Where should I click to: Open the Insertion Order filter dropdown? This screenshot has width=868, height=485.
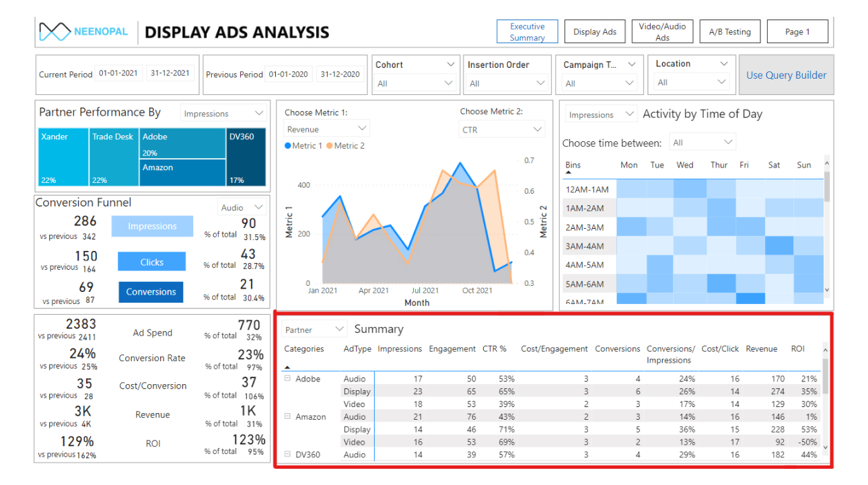pos(507,83)
